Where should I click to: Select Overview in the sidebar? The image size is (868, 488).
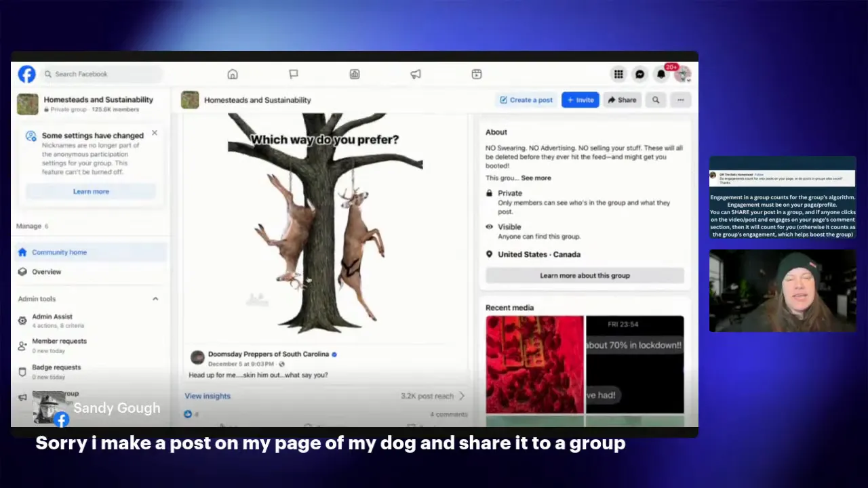[46, 271]
